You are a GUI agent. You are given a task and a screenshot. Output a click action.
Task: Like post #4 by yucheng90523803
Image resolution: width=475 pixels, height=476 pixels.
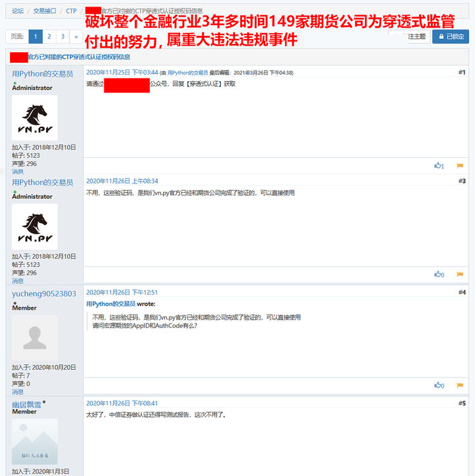tap(439, 386)
